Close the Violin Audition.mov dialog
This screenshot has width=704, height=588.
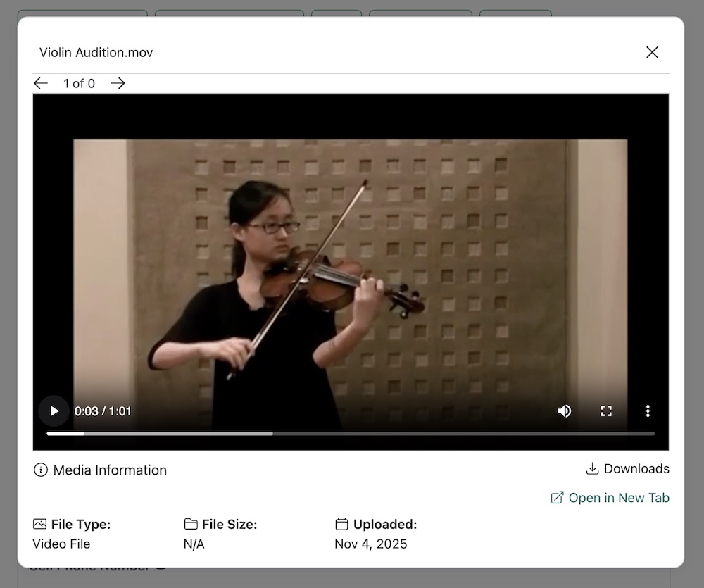652,52
